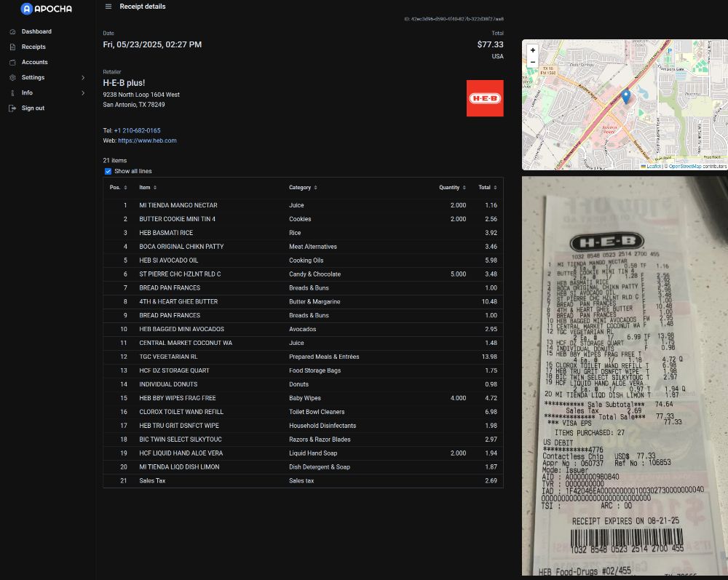Sign out of Apocha

33,108
